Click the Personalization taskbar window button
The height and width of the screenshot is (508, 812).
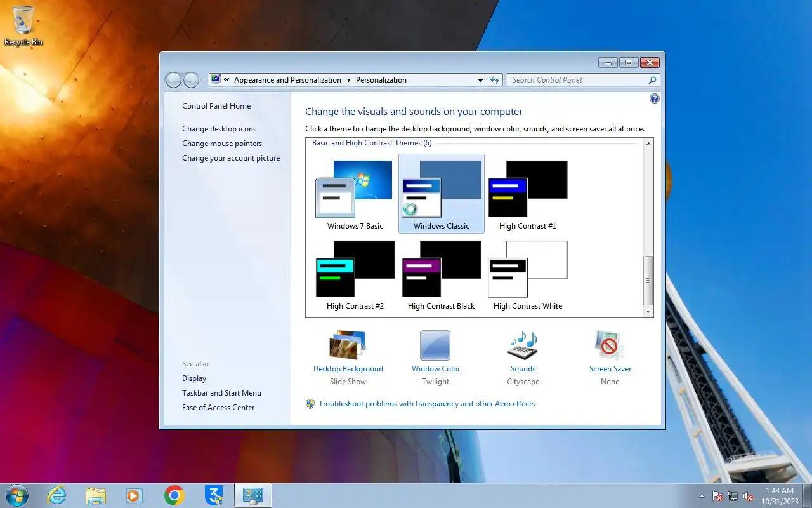(x=253, y=495)
